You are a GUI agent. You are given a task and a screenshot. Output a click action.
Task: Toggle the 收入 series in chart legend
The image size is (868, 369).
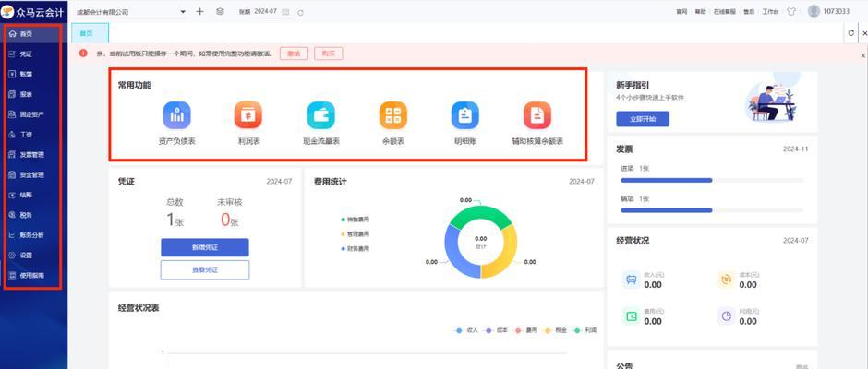[466, 330]
